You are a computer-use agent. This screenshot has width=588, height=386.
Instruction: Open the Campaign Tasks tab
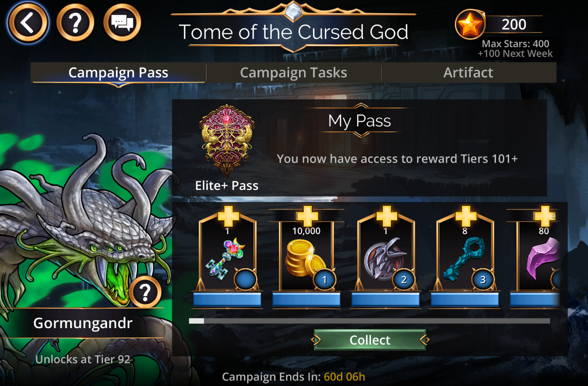tap(294, 73)
